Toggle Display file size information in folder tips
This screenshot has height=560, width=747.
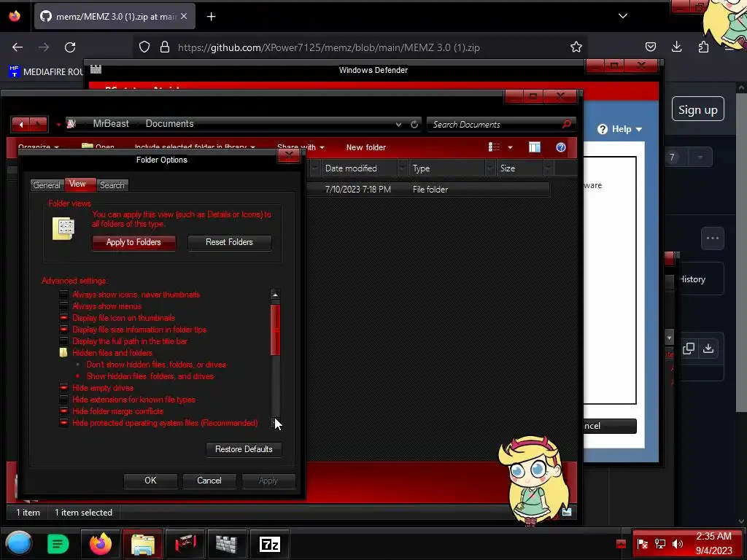click(x=64, y=330)
